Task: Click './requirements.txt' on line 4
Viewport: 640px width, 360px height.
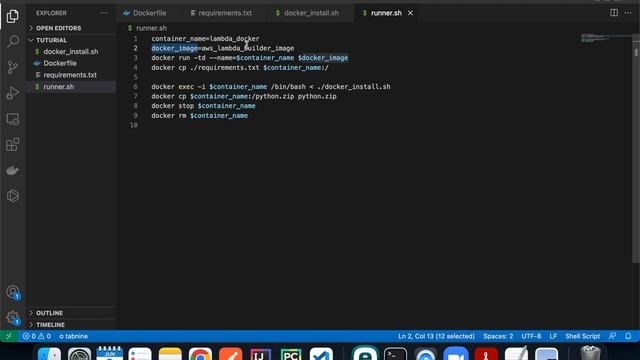Action: pos(224,68)
